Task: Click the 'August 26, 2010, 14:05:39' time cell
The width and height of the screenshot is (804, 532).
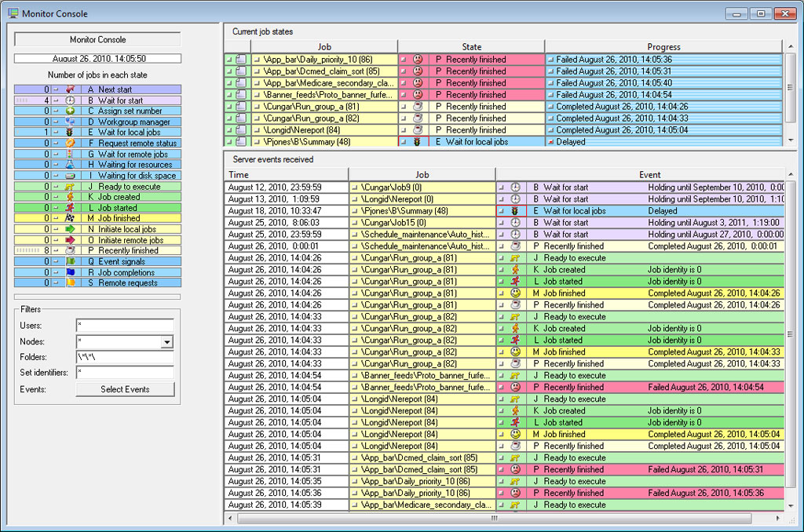Action: [x=286, y=505]
